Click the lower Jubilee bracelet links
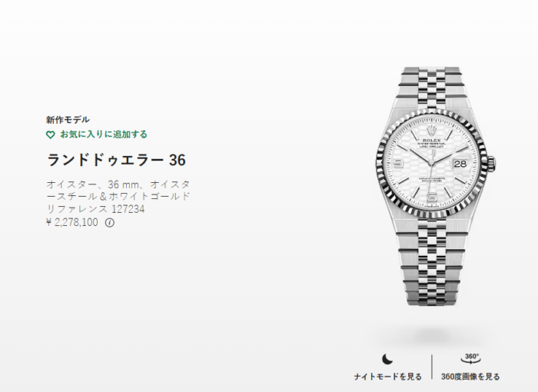The width and height of the screenshot is (538, 392). coord(431,261)
